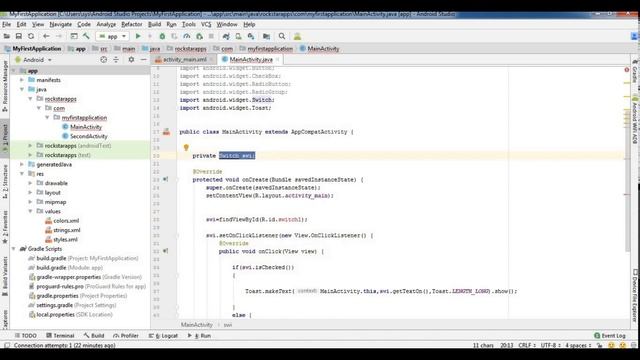Open the Project Structure folder icon

[x=267, y=36]
